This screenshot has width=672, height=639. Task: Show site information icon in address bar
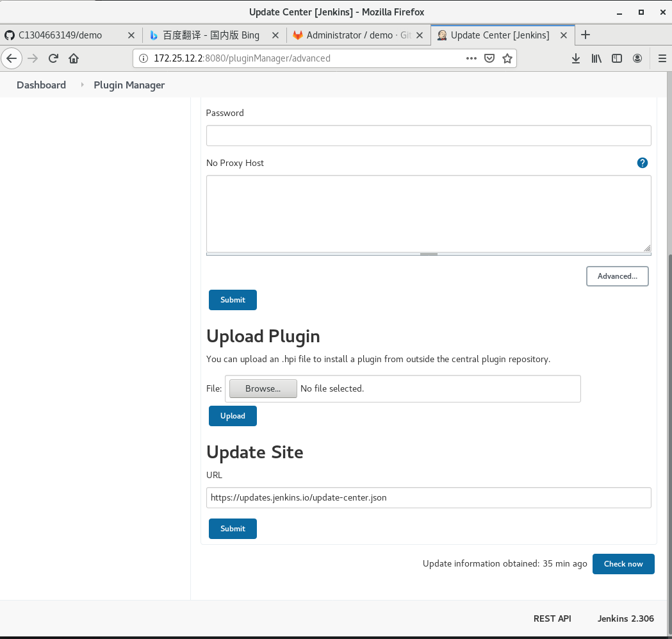tap(143, 58)
